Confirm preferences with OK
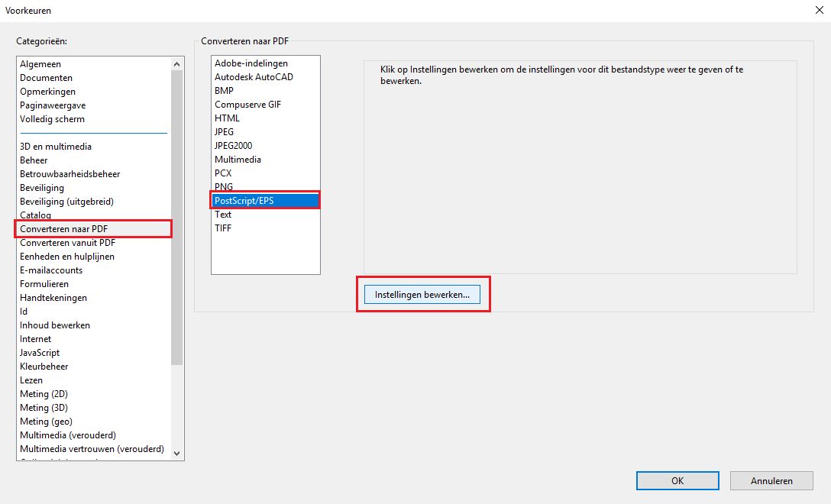The image size is (831, 504). click(x=677, y=480)
